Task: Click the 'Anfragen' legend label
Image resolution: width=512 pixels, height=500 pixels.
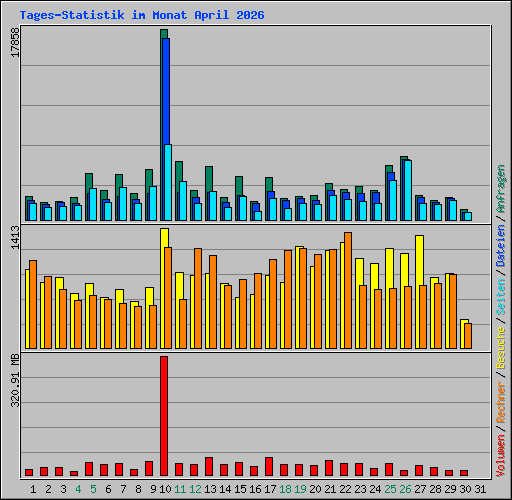Action: click(501, 189)
